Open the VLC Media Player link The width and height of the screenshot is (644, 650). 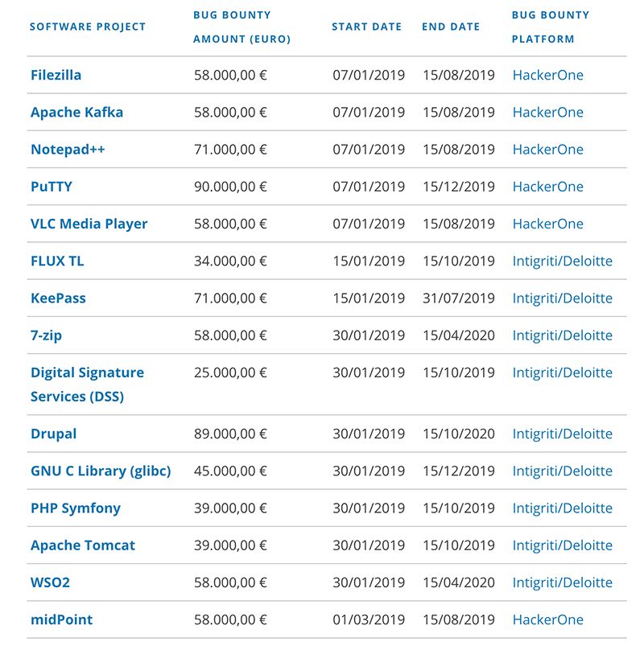[89, 224]
